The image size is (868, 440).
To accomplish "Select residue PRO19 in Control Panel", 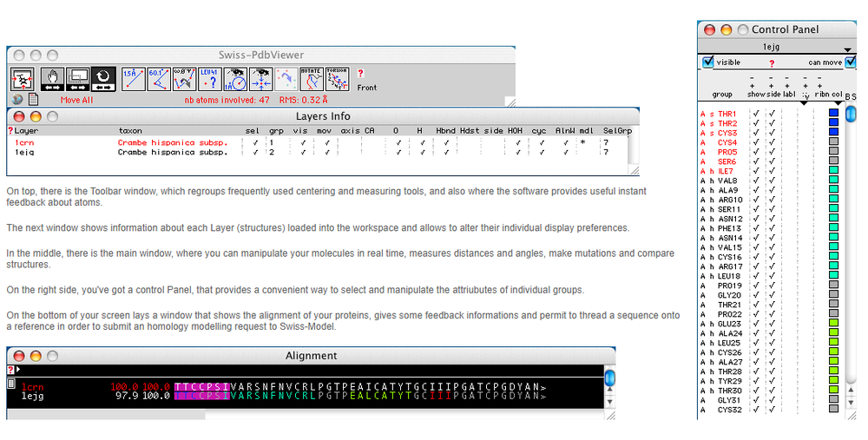I will click(730, 286).
